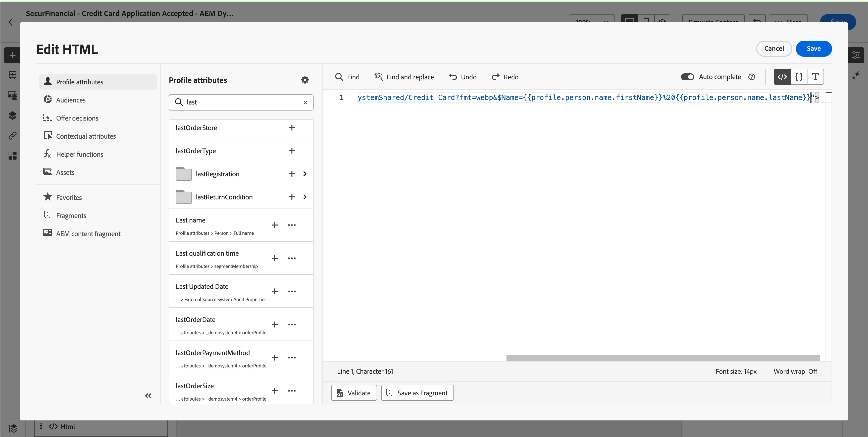868x437 pixels.
Task: Add lastOrderStore attribute with plus
Action: coord(292,128)
